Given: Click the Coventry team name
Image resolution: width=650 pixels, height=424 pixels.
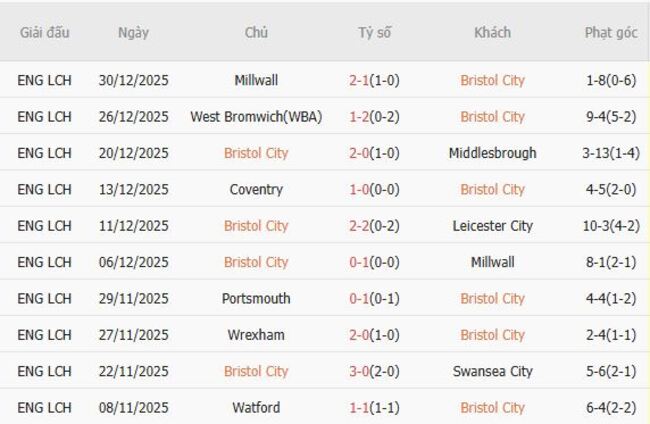Looking at the screenshot, I should (256, 189).
